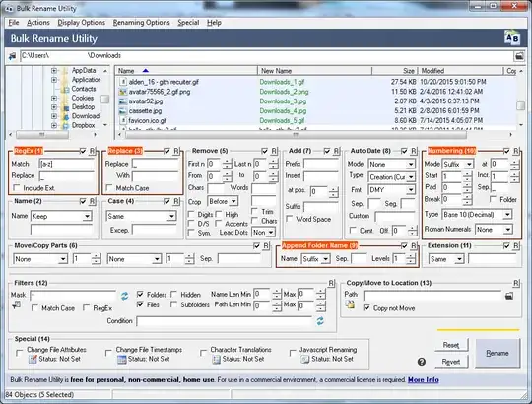Click the R reset button of Auto Date (8)
This screenshot has height=404, width=532.
(x=414, y=151)
